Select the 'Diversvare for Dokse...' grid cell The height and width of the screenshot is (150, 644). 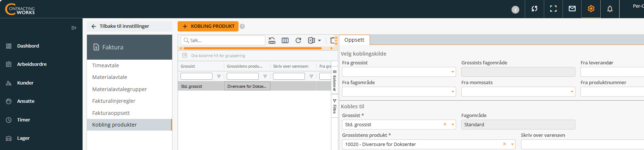click(247, 86)
